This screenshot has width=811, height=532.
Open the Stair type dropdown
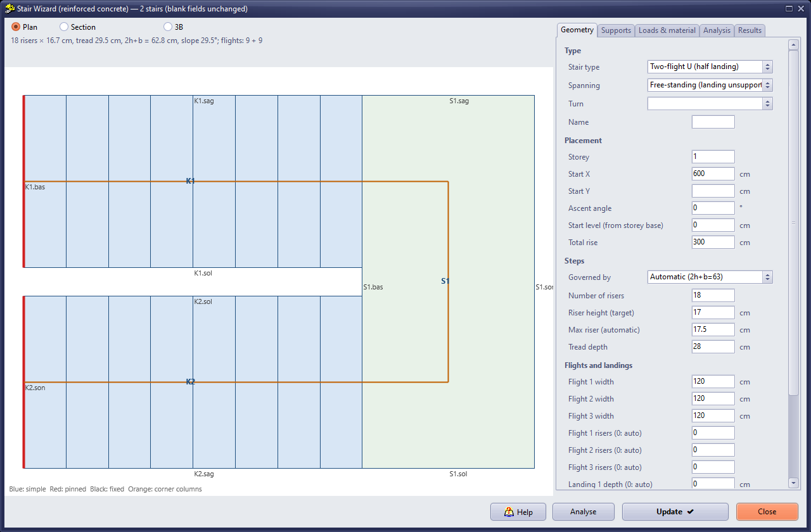[x=710, y=66]
